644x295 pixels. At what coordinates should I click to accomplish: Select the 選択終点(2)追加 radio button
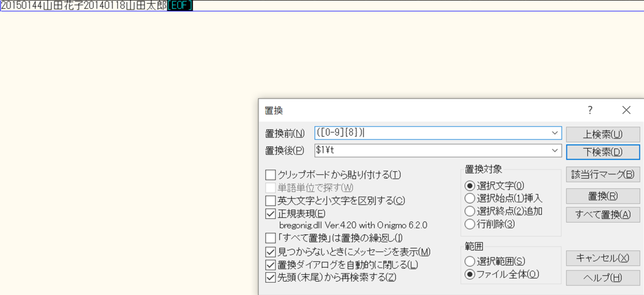[x=470, y=211]
